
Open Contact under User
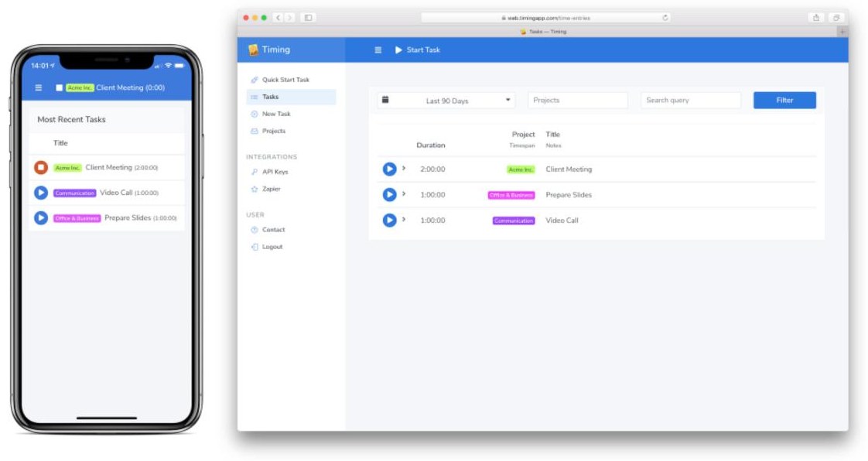point(273,230)
